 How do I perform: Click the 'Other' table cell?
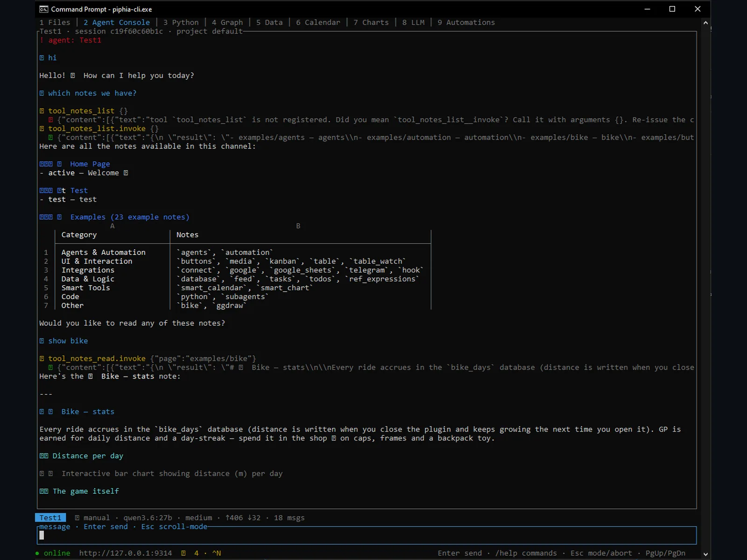pyautogui.click(x=72, y=306)
